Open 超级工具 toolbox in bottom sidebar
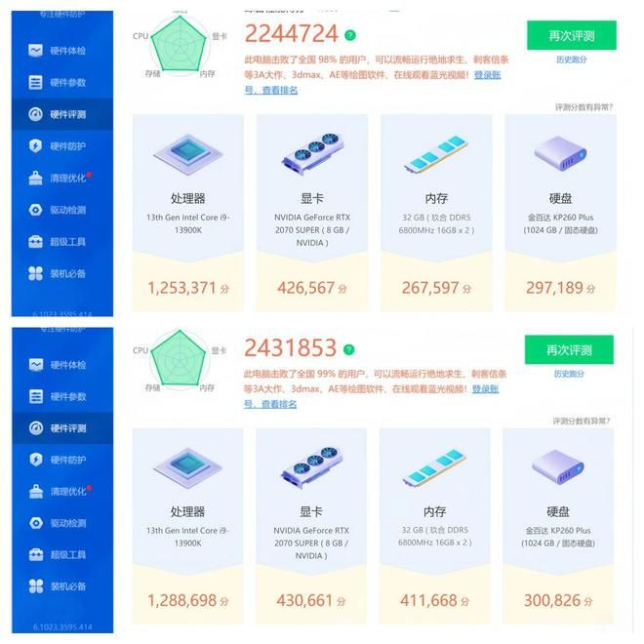The image size is (644, 644). click(x=58, y=554)
